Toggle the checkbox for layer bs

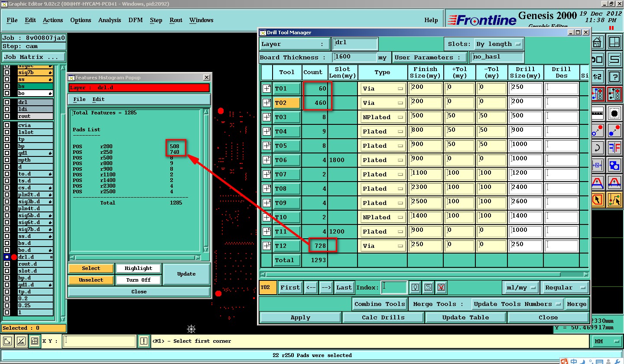point(7,86)
